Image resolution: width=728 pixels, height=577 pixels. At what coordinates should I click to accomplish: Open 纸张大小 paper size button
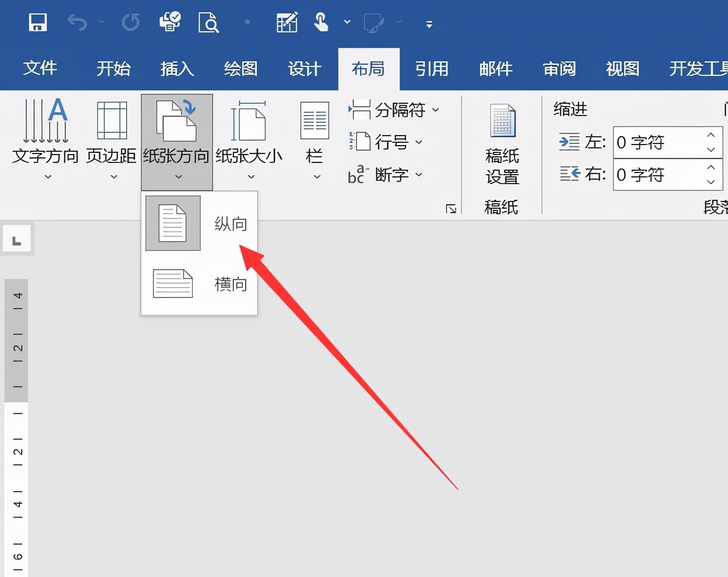click(249, 140)
